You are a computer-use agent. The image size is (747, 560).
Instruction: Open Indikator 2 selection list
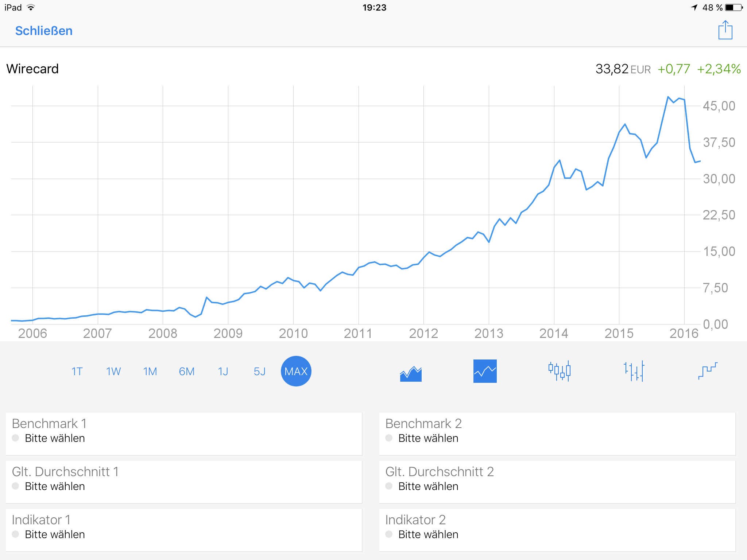(x=557, y=530)
